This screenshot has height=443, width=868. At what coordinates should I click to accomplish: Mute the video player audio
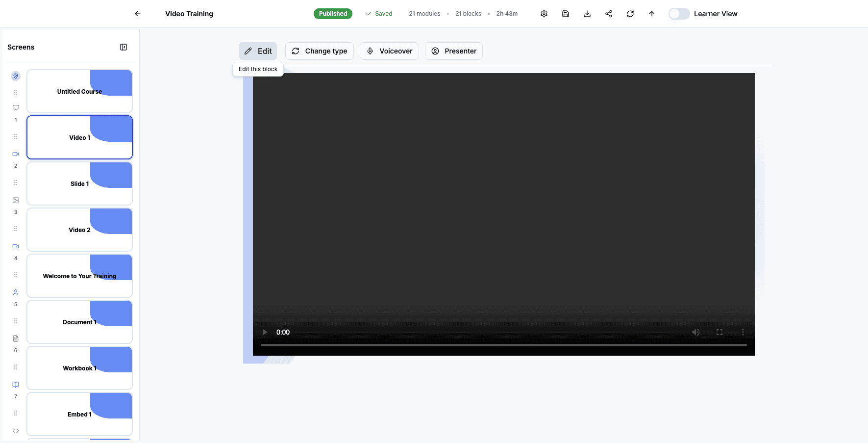[x=696, y=332]
